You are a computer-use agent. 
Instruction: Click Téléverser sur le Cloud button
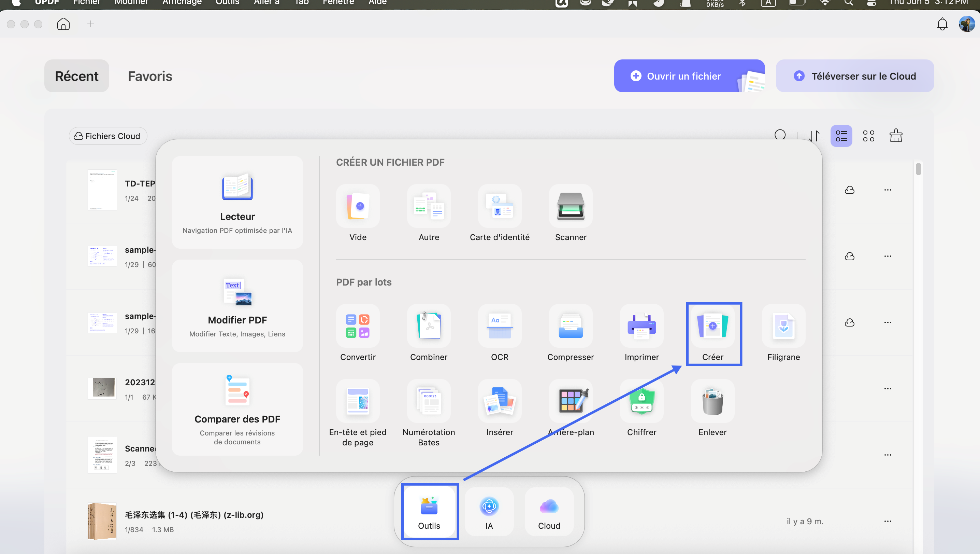coord(854,76)
